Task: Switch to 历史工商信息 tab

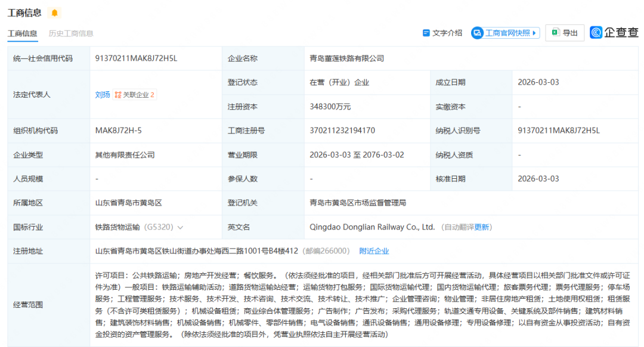Action: coord(70,33)
